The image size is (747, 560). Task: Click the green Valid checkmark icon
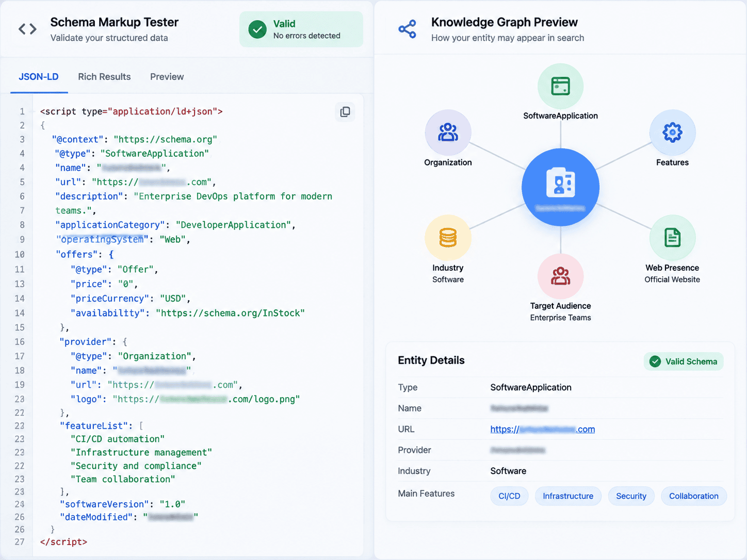[257, 29]
